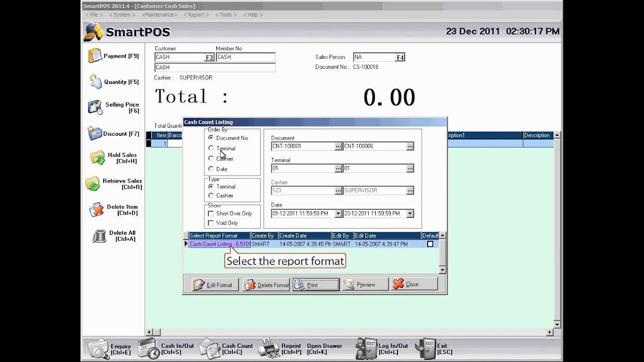The height and width of the screenshot is (362, 644).
Task: Open Retrieve Sales icon
Action: point(93,184)
